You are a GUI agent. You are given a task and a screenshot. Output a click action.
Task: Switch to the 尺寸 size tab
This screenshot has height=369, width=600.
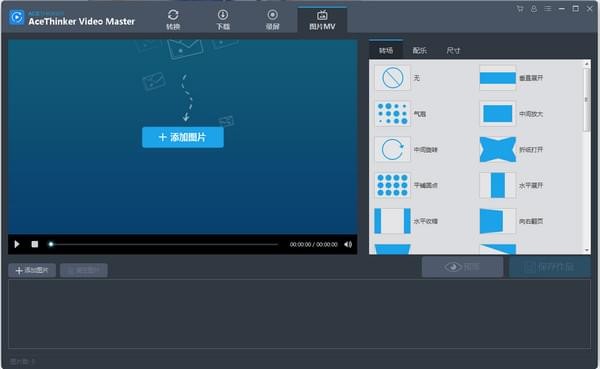[x=453, y=50]
